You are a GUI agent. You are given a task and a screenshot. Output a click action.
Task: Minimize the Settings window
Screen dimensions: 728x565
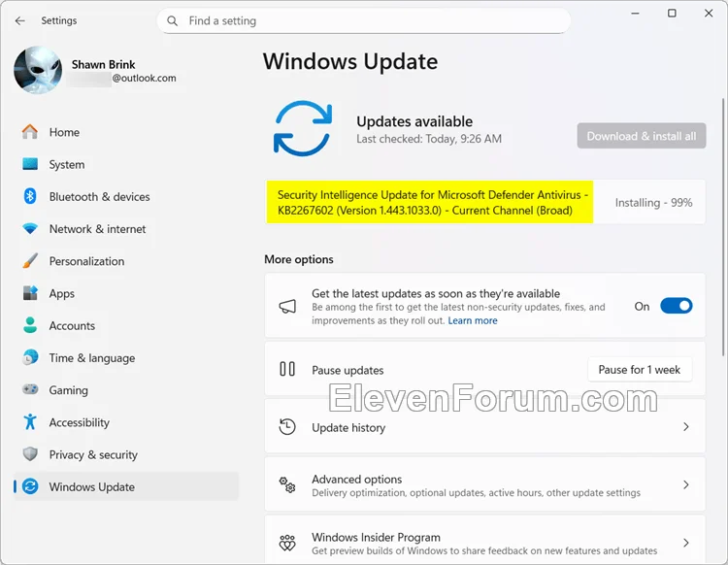click(x=635, y=13)
